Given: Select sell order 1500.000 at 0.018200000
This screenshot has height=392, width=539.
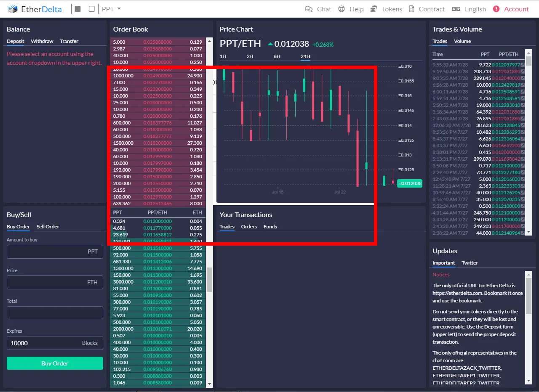Looking at the screenshot, I should pos(158,143).
